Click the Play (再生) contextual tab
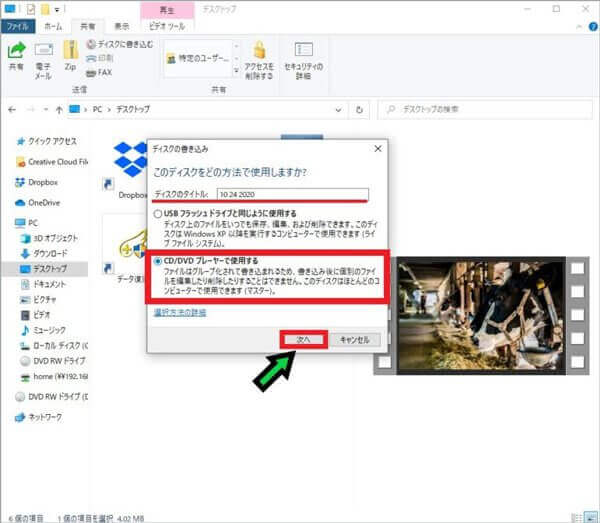Viewport: 600px width, 523px height. click(167, 10)
